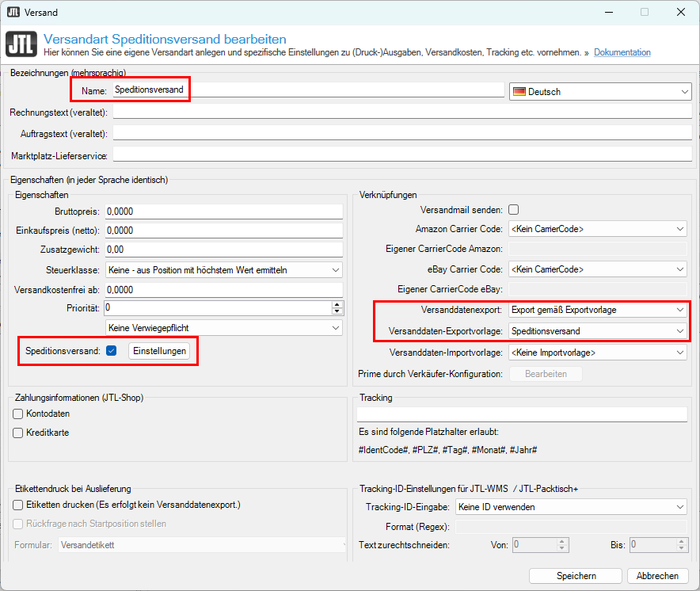This screenshot has height=591, width=700.
Task: Check Etiketten drucken option
Action: [x=18, y=505]
